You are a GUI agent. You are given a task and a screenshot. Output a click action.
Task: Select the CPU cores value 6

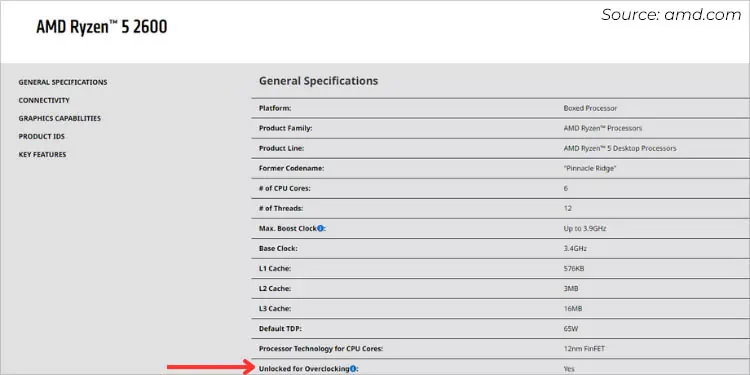(x=566, y=188)
